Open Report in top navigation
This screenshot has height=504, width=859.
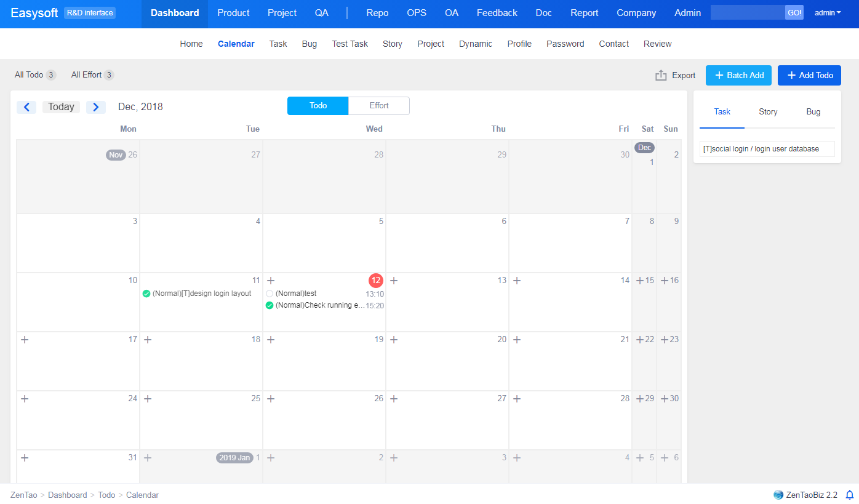coord(585,13)
